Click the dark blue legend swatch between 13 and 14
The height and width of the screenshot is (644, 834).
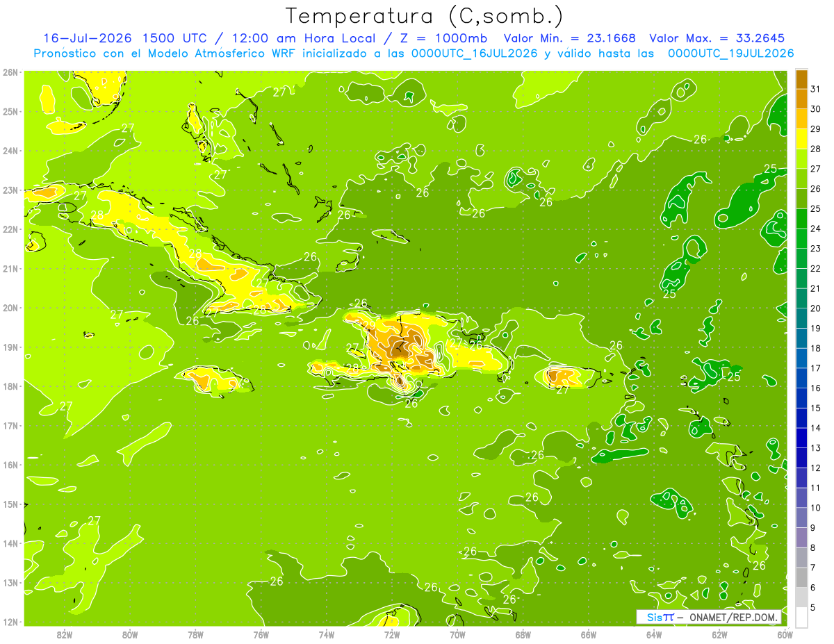coord(802,438)
